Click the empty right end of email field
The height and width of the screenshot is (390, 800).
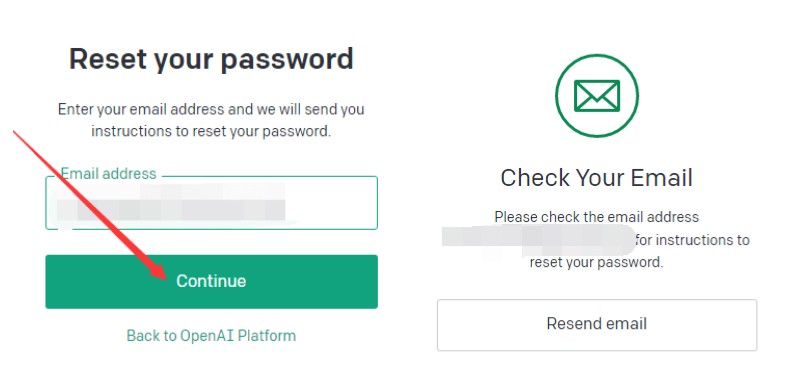(332, 203)
